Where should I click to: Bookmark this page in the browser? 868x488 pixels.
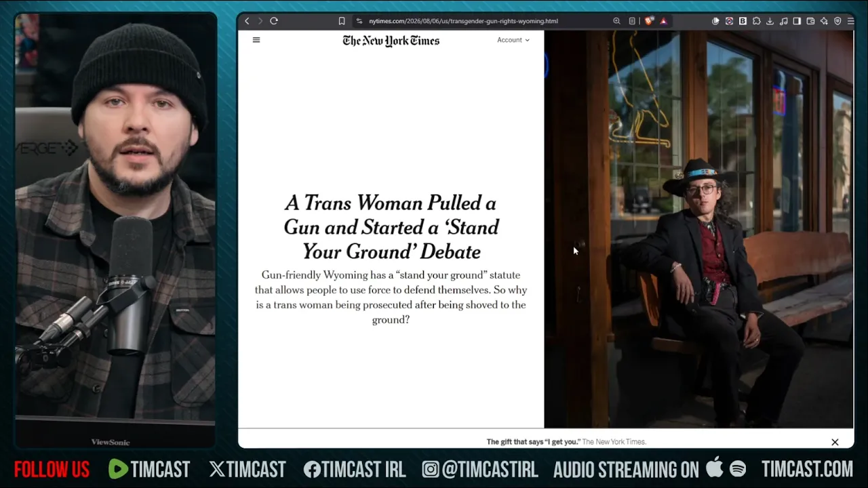pyautogui.click(x=342, y=21)
